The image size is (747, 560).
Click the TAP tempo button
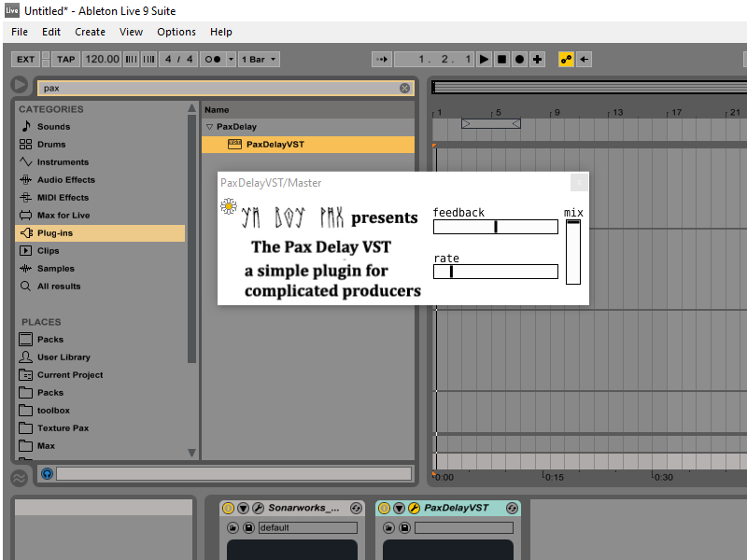(65, 60)
